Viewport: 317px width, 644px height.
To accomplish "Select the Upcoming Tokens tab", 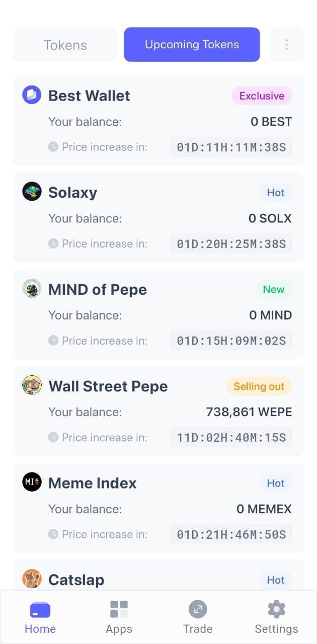I will coord(192,44).
